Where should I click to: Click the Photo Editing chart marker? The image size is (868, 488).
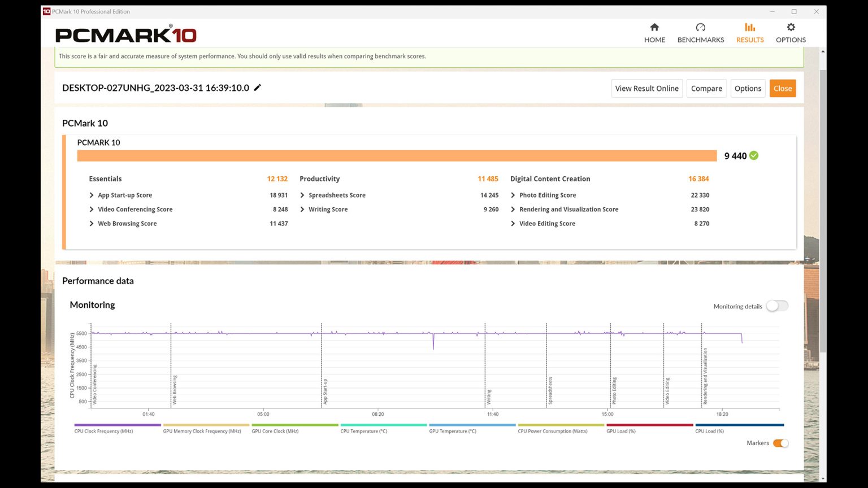[614, 391]
